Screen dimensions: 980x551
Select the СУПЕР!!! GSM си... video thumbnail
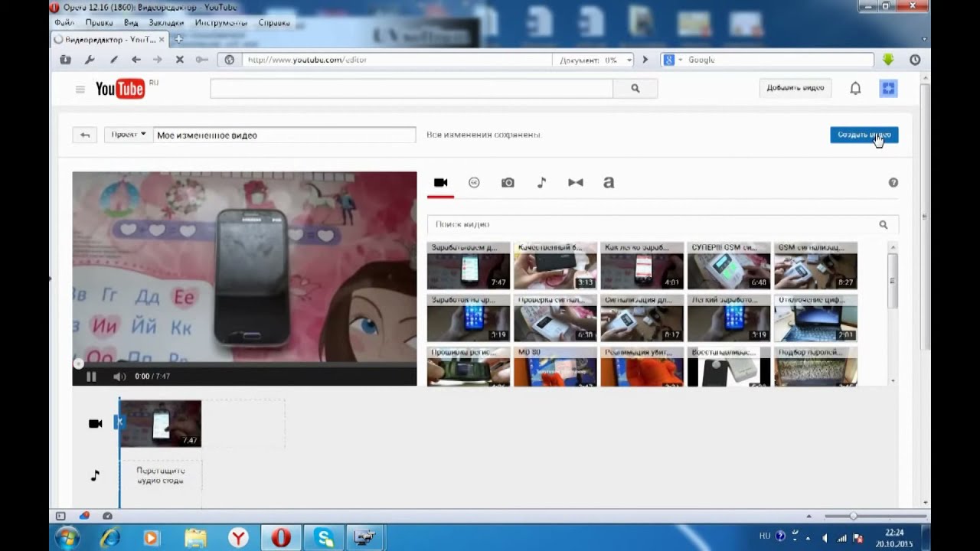pyautogui.click(x=729, y=266)
